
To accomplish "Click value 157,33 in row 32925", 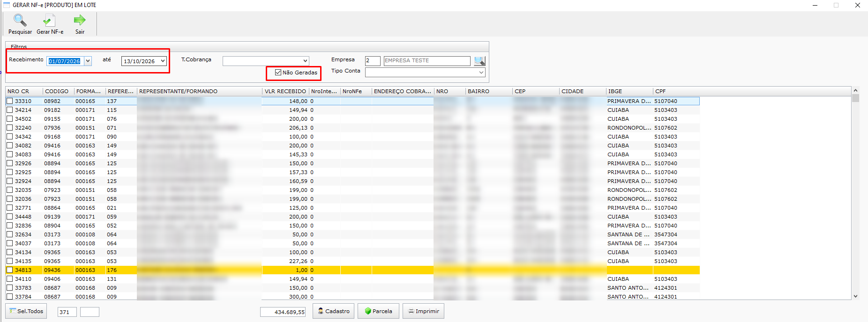I will (298, 172).
